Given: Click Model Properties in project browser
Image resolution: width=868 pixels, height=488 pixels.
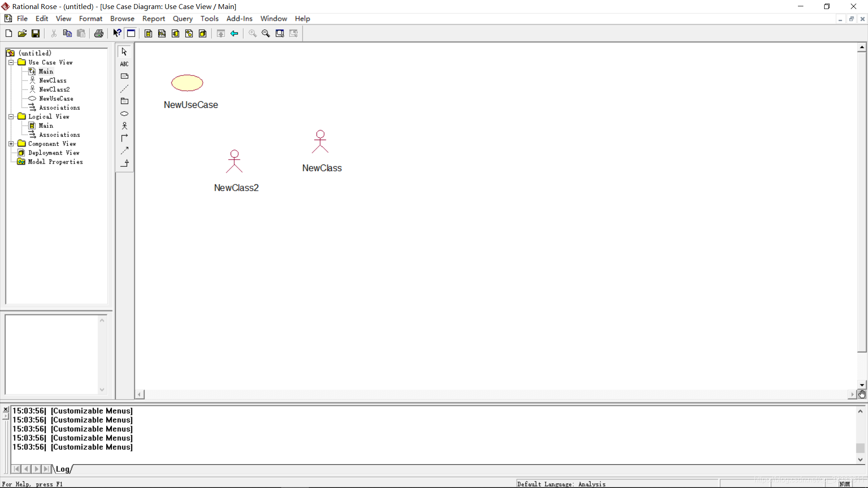Looking at the screenshot, I should (56, 161).
